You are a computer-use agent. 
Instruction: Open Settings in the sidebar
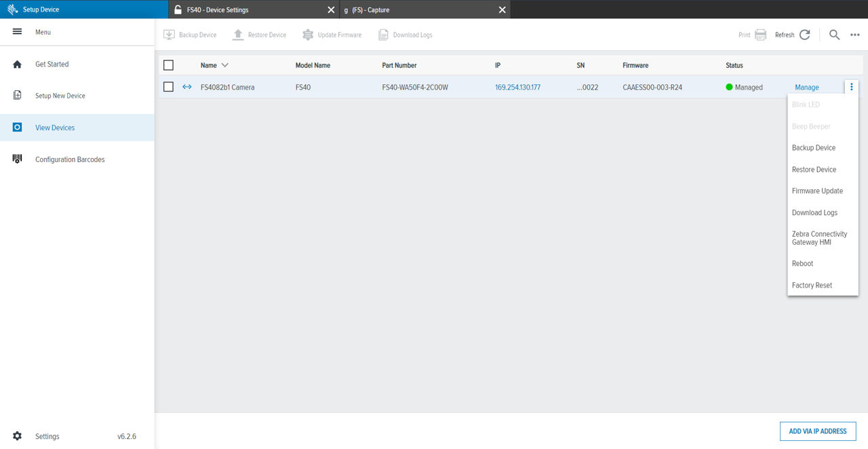pyautogui.click(x=47, y=437)
